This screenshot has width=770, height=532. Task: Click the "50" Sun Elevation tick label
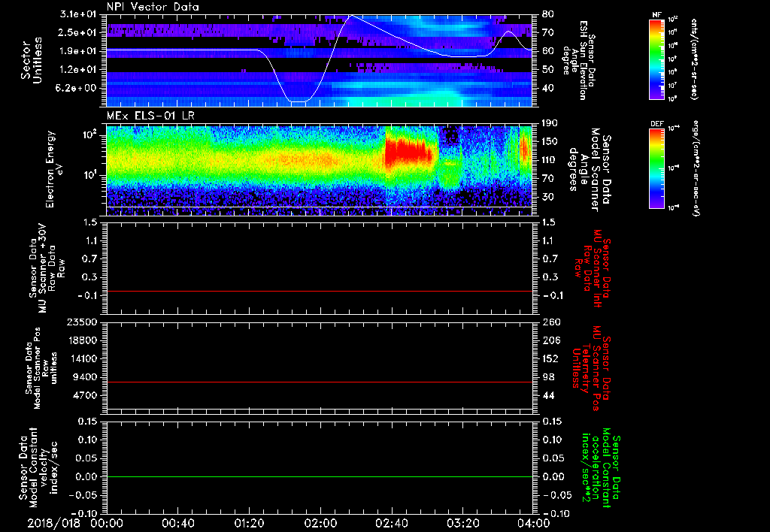click(x=548, y=69)
